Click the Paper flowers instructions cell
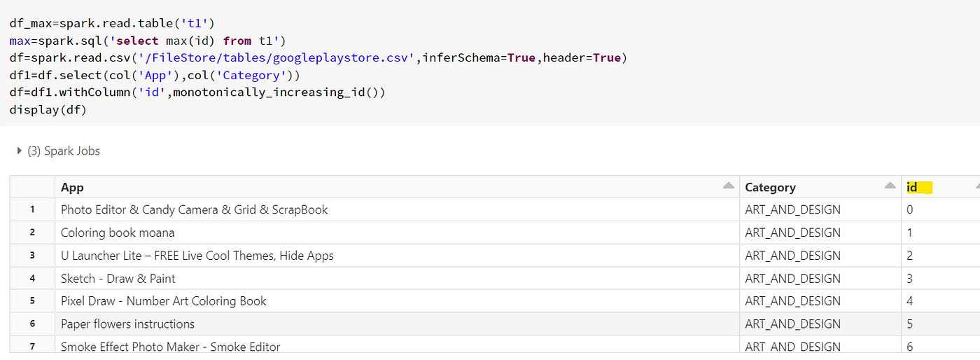This screenshot has height=360, width=980. [x=398, y=324]
